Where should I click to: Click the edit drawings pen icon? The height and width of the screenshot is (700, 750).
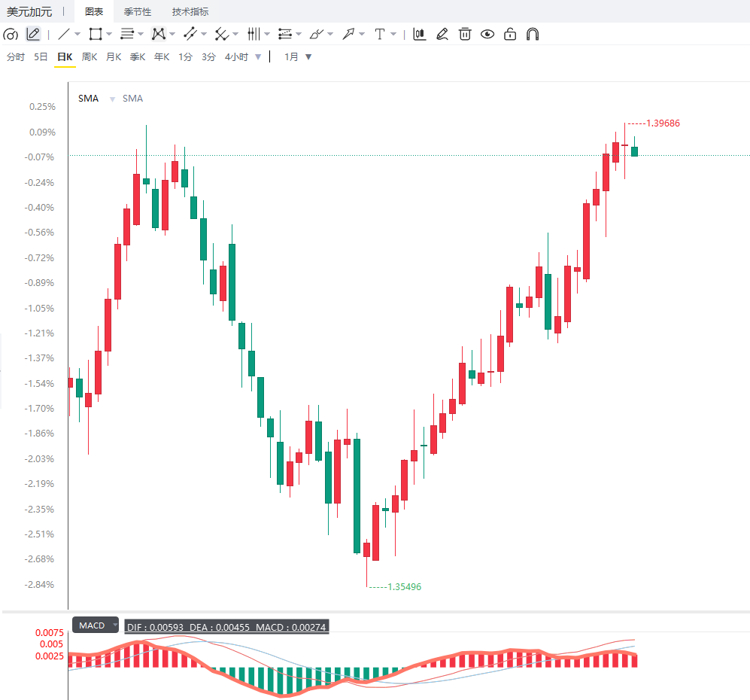(442, 35)
